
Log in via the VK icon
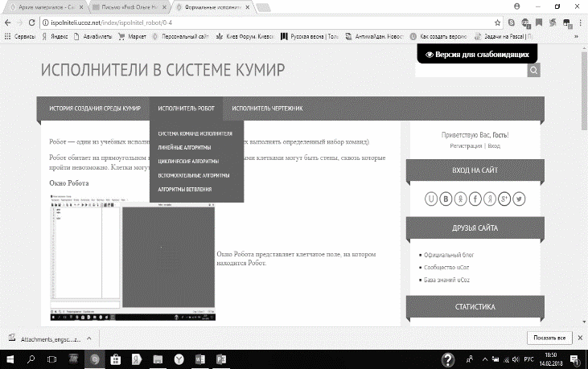click(446, 199)
